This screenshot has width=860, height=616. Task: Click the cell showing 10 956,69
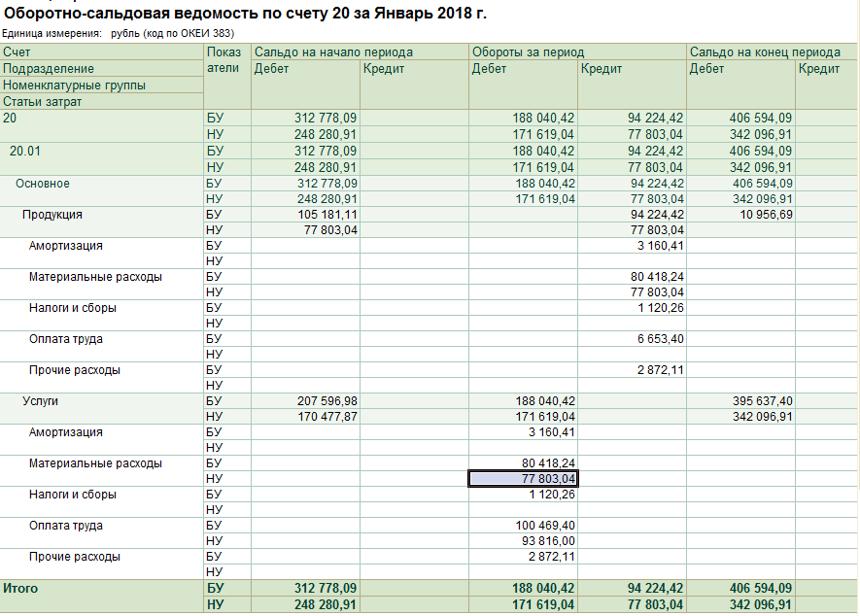pos(761,215)
